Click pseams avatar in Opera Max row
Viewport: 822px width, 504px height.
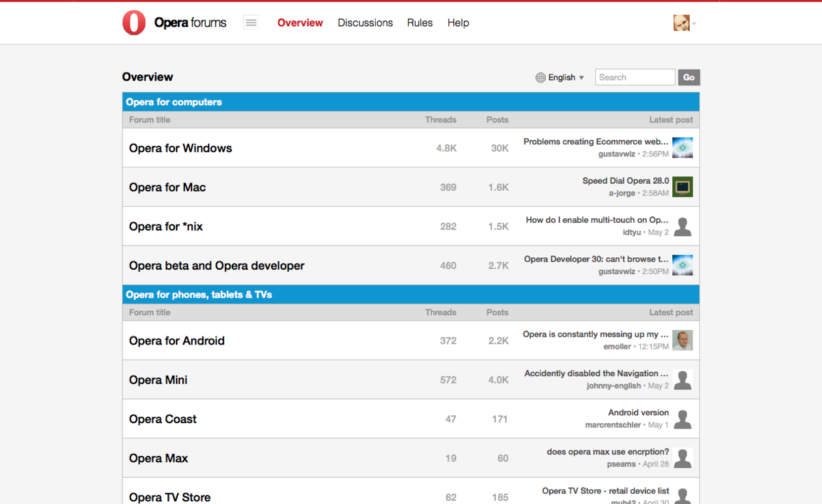(x=683, y=458)
